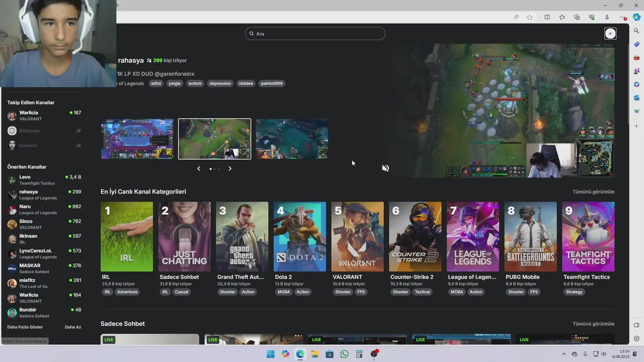This screenshot has height=362, width=644.
Task: Open the Microsoft Store from the taskbar
Action: click(330, 354)
